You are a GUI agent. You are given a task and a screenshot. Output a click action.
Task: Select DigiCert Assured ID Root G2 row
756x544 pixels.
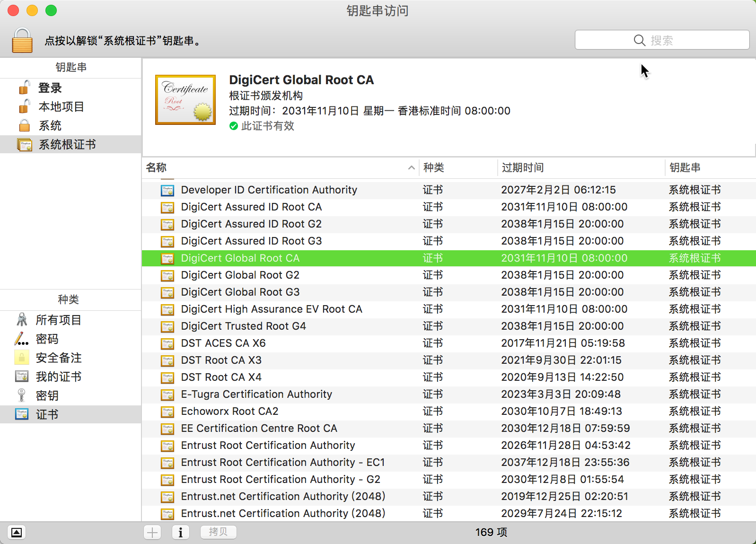pos(449,224)
